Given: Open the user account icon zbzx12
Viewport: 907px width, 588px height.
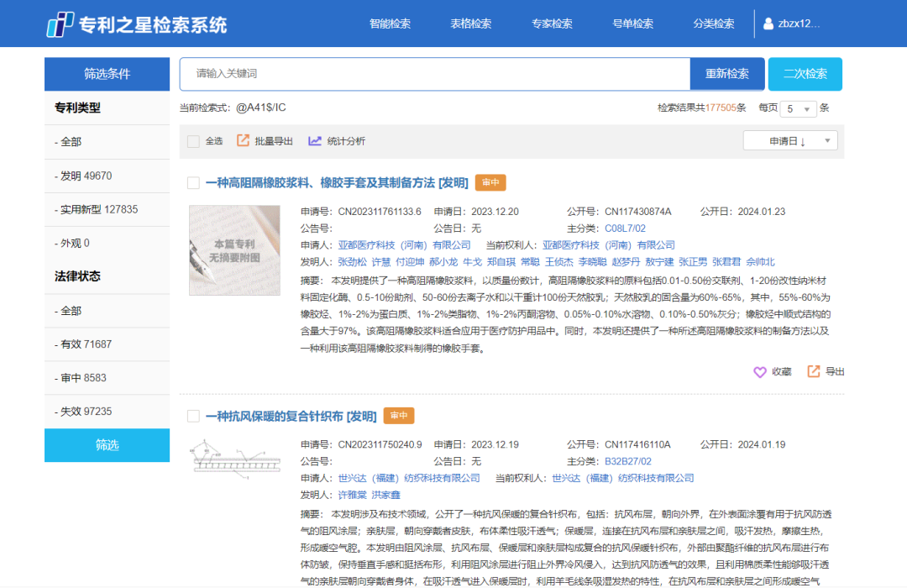Looking at the screenshot, I should [x=768, y=24].
